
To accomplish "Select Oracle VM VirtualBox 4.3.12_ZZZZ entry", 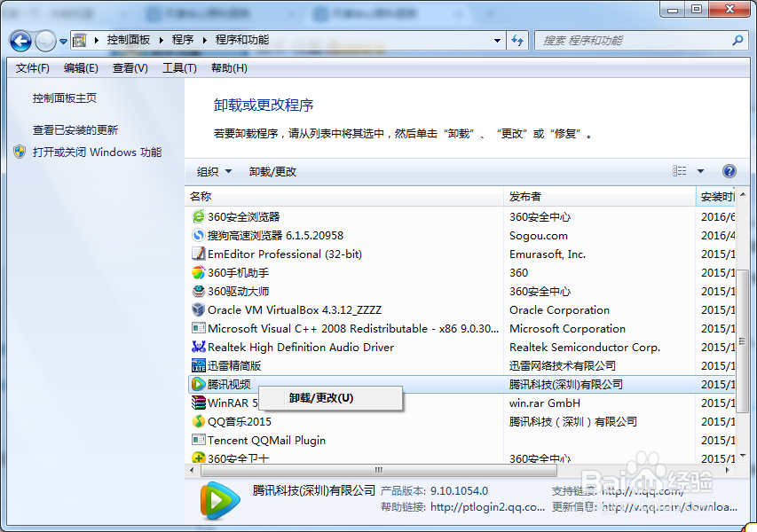I will [295, 309].
